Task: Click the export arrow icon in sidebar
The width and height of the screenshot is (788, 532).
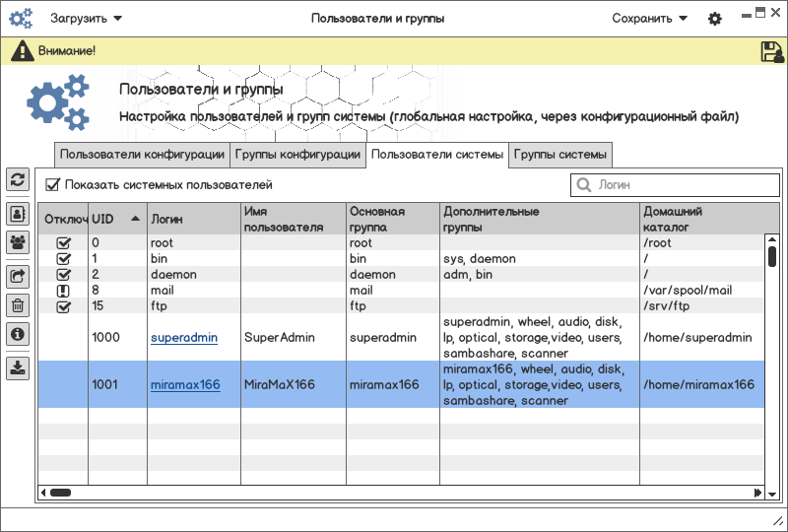Action: [18, 277]
